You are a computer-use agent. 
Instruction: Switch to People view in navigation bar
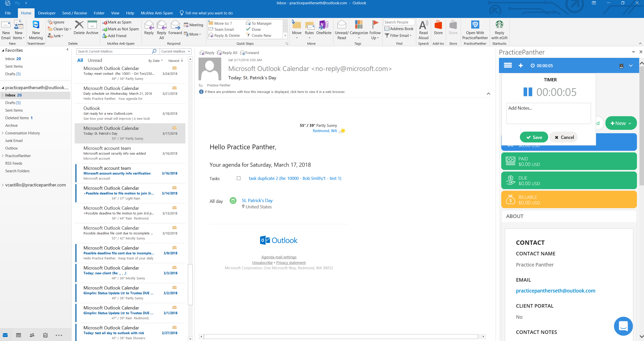pyautogui.click(x=32, y=335)
